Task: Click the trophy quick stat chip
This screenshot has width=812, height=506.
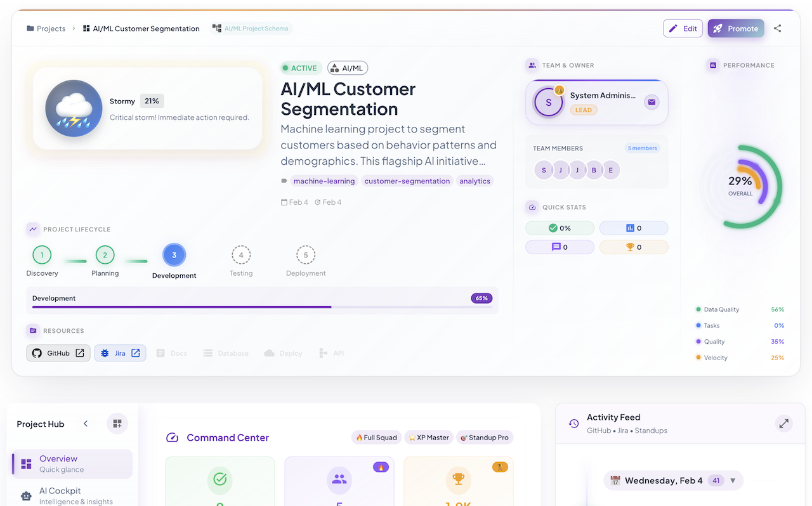Action: point(634,247)
